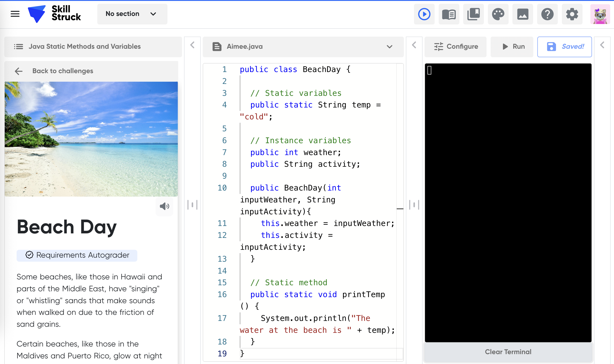This screenshot has height=364, width=614.
Task: Collapse the instructions panel with chevron
Action: pyautogui.click(x=192, y=45)
